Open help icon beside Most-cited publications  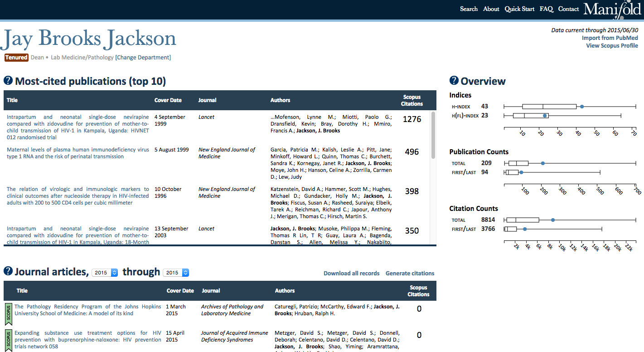(x=8, y=81)
